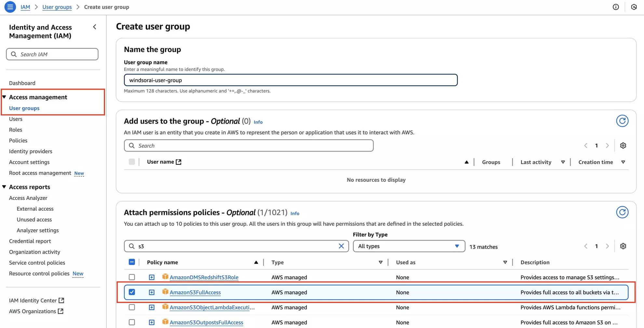Click the policy search field containing s3
Viewport: 644px width, 328px height.
[x=236, y=246]
